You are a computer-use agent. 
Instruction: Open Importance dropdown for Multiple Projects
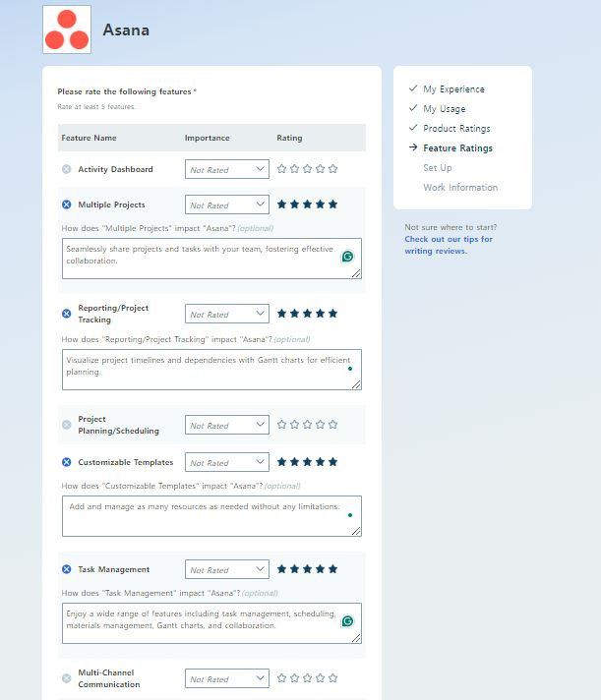pos(227,204)
